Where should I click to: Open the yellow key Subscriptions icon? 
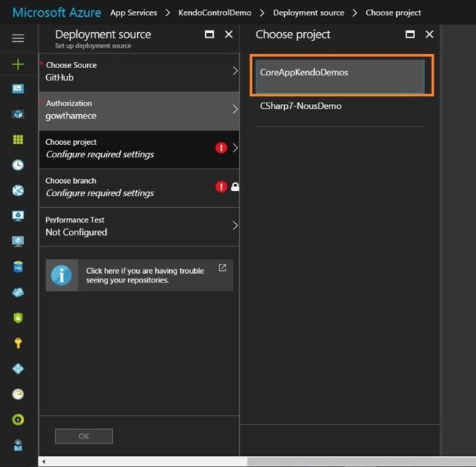pyautogui.click(x=18, y=343)
